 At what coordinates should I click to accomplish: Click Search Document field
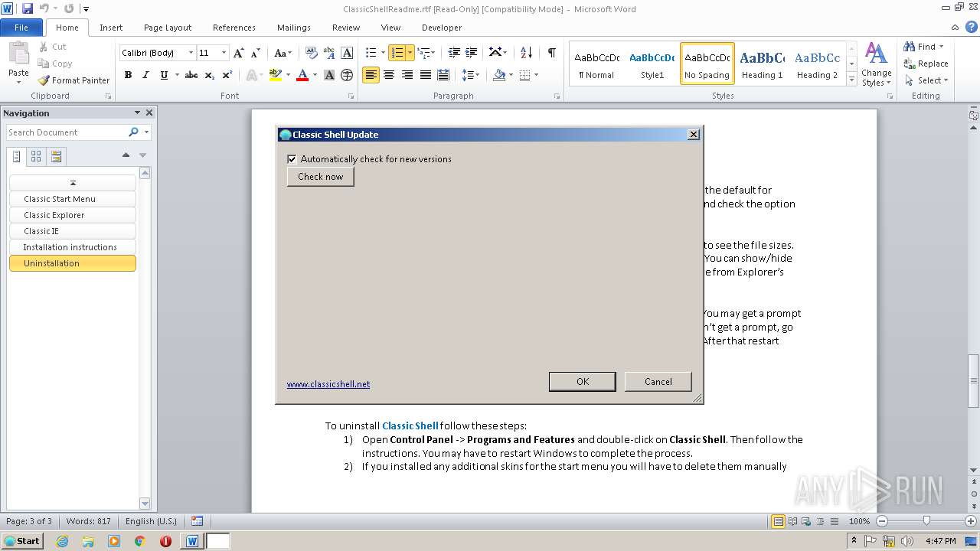pyautogui.click(x=67, y=132)
